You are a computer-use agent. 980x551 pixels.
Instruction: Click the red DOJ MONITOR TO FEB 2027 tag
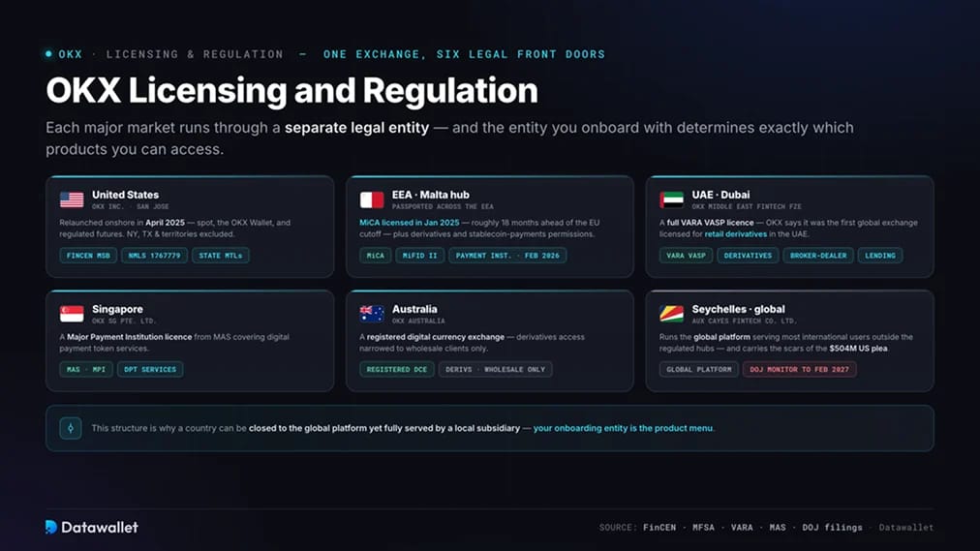(799, 369)
